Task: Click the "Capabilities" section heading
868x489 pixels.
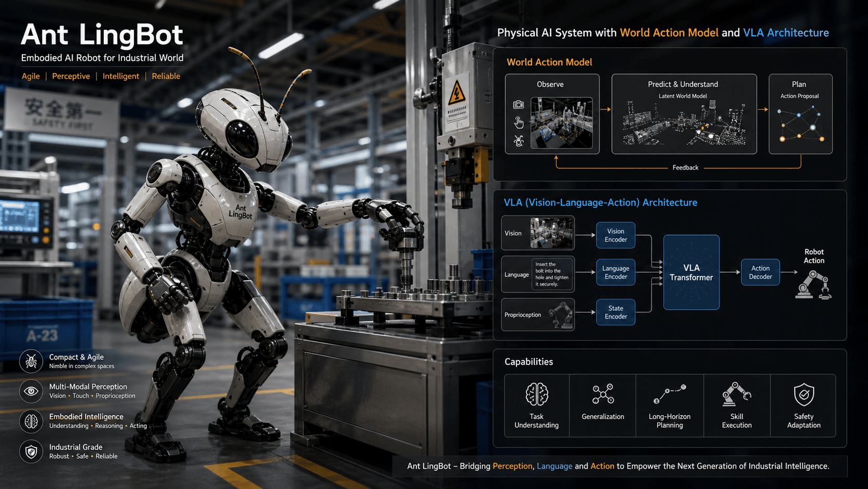Action: click(528, 362)
